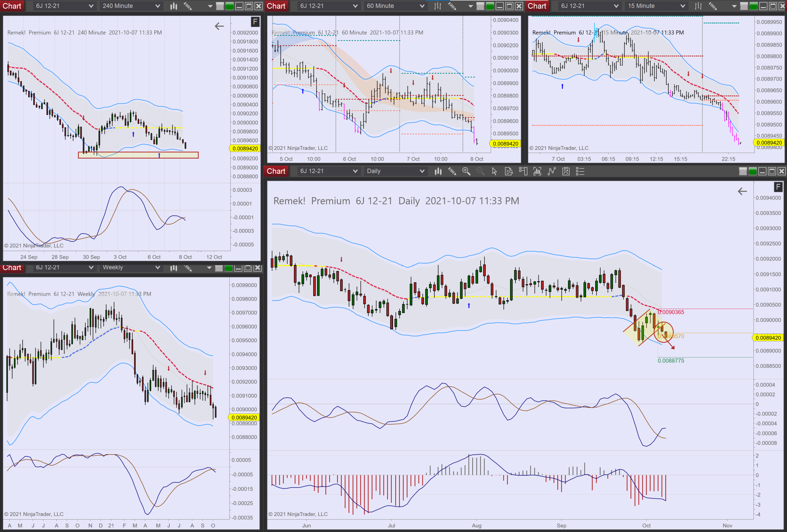The width and height of the screenshot is (787, 532).
Task: Click the back arrow on Daily chart
Action: click(x=742, y=191)
